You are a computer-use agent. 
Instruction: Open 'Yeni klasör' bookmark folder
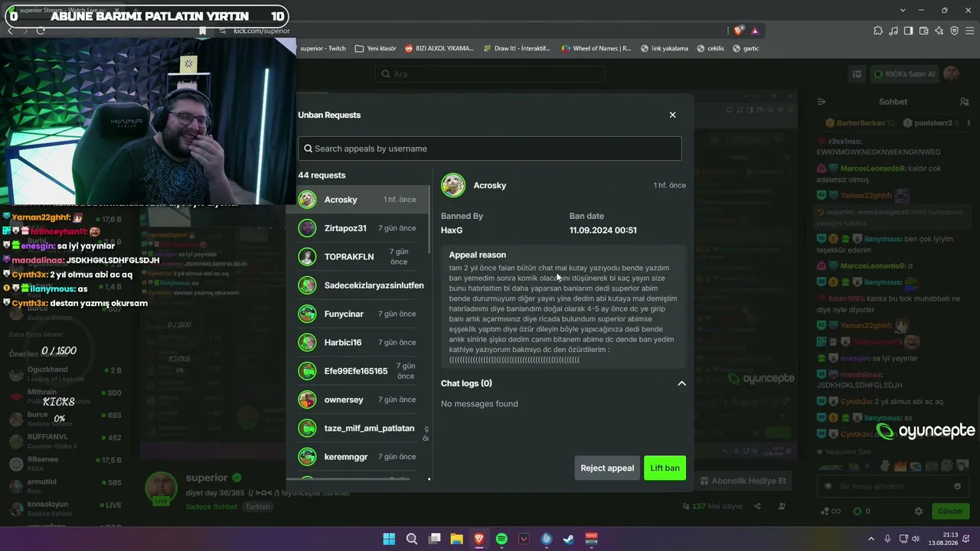(375, 48)
